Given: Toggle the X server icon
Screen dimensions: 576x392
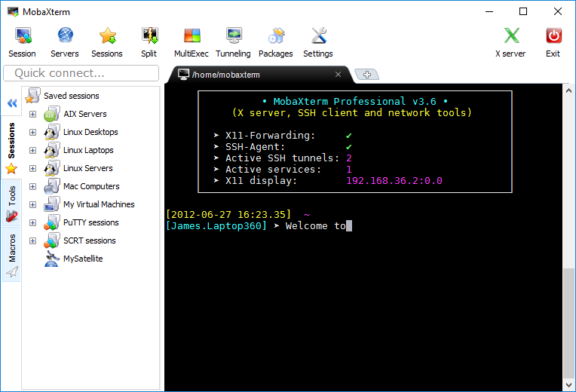Looking at the screenshot, I should tap(511, 36).
